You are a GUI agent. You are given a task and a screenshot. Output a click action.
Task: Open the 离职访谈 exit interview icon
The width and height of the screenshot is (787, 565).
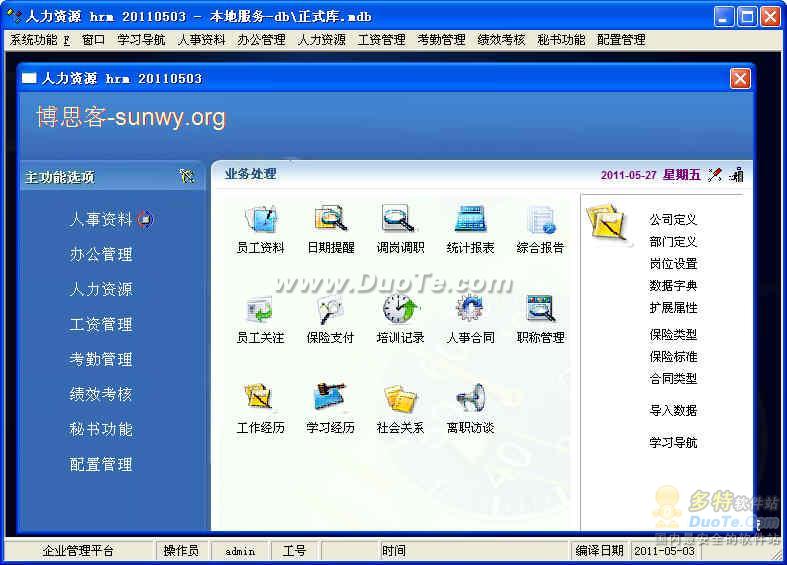coord(470,398)
